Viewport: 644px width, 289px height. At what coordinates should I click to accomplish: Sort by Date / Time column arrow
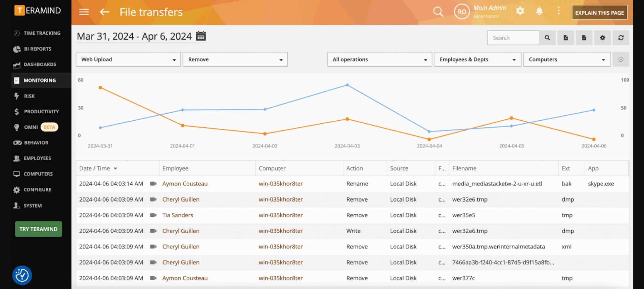115,169
